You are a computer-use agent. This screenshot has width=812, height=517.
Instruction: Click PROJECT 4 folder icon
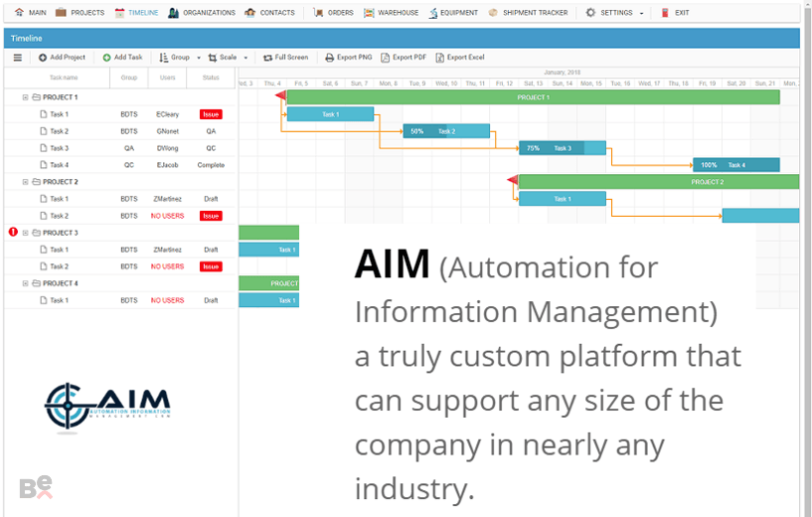tap(36, 283)
